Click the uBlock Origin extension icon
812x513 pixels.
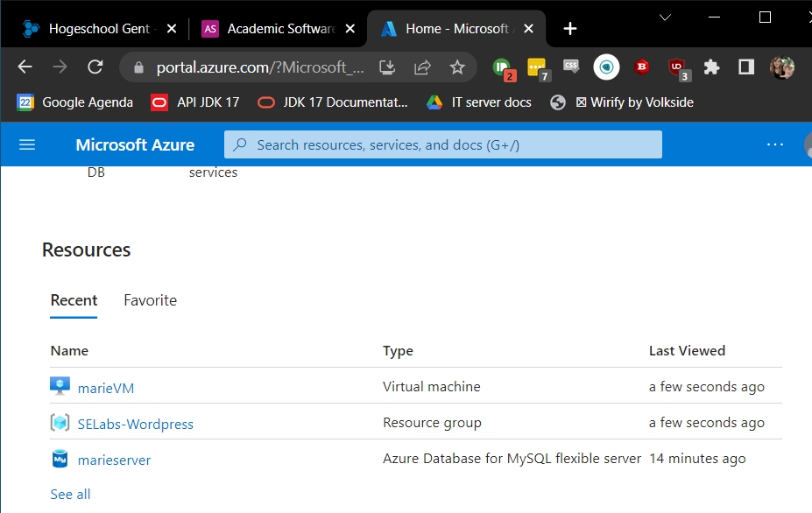(x=677, y=67)
